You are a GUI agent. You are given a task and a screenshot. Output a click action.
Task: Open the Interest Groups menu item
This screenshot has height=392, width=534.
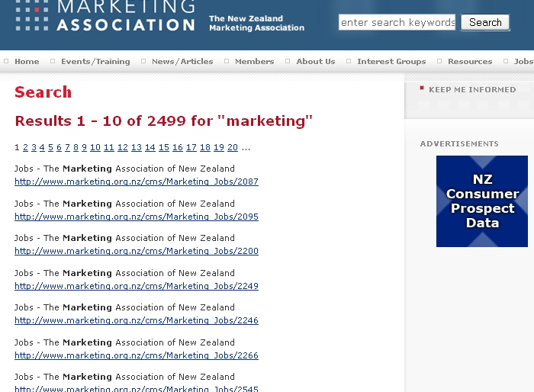point(391,61)
